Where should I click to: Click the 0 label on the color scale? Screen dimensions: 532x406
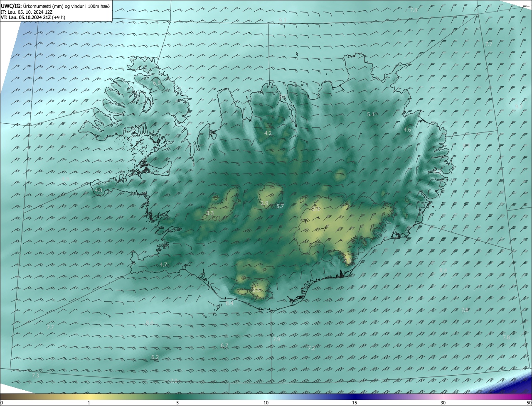[x=2, y=403]
